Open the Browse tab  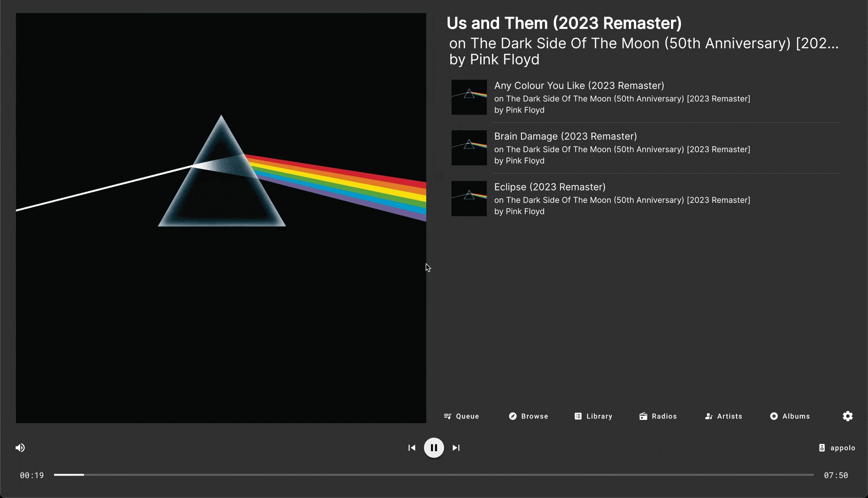pos(528,416)
